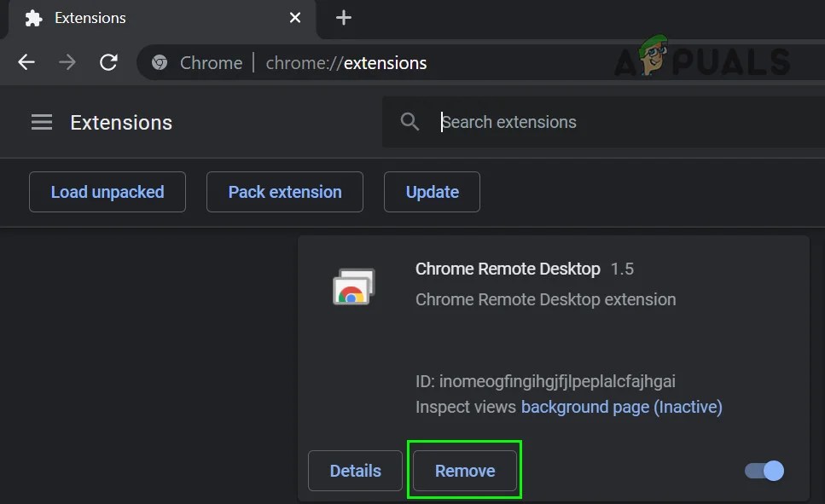Screen dimensions: 825x504
Task: Click the Chrome site info icon
Action: tap(160, 62)
